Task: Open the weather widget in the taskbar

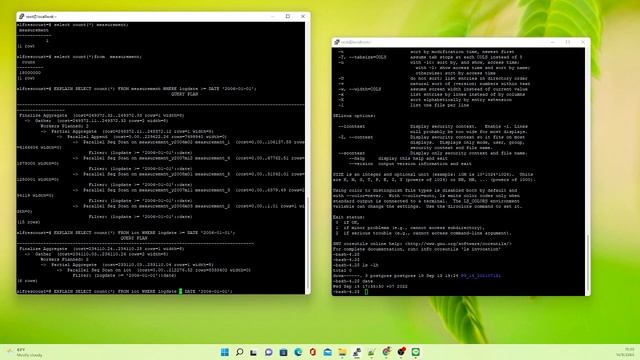Action: (x=24, y=352)
